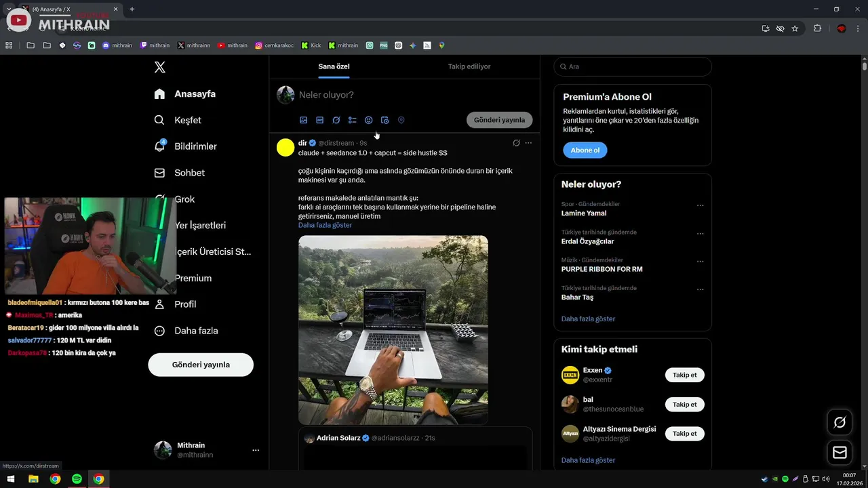Follow Exxen with Takip et

coord(685,375)
